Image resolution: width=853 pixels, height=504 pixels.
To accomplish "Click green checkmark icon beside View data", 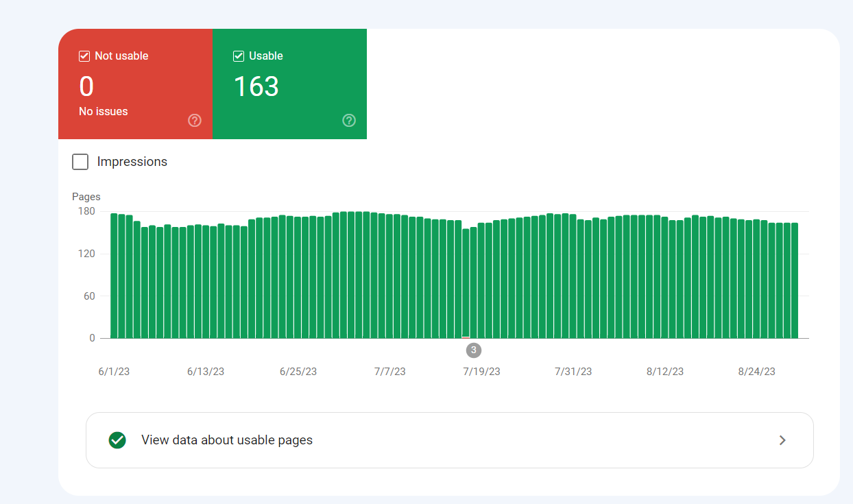I will (x=117, y=440).
